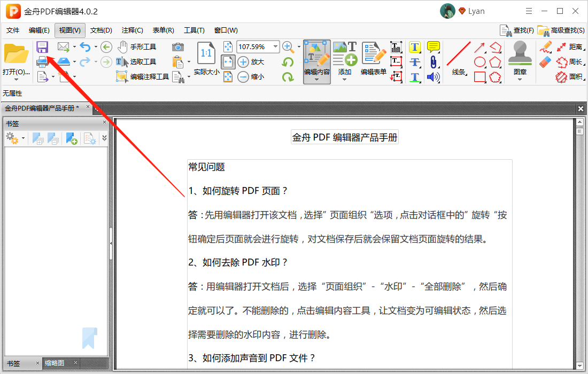The image size is (588, 374).
Task: Click Advanced Search (高级查找) button
Action: 561,30
